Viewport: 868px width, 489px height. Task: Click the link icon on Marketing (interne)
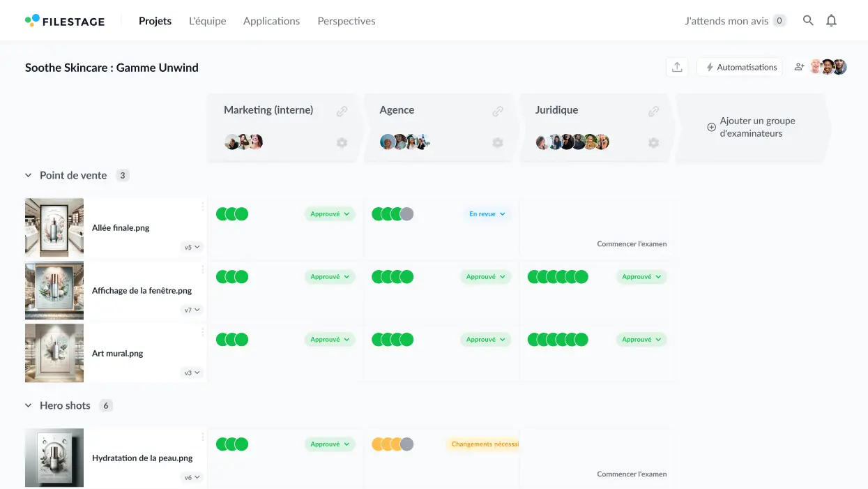pyautogui.click(x=342, y=110)
